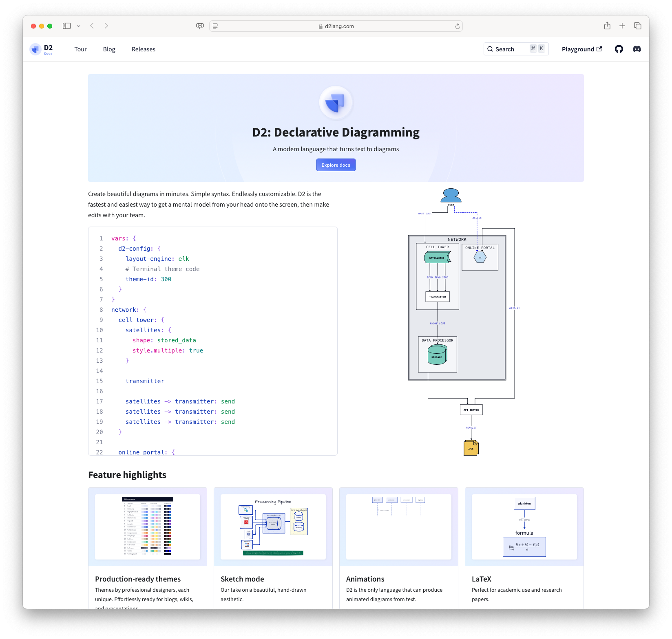Switch to the Blog page
The width and height of the screenshot is (672, 639).
tap(109, 49)
